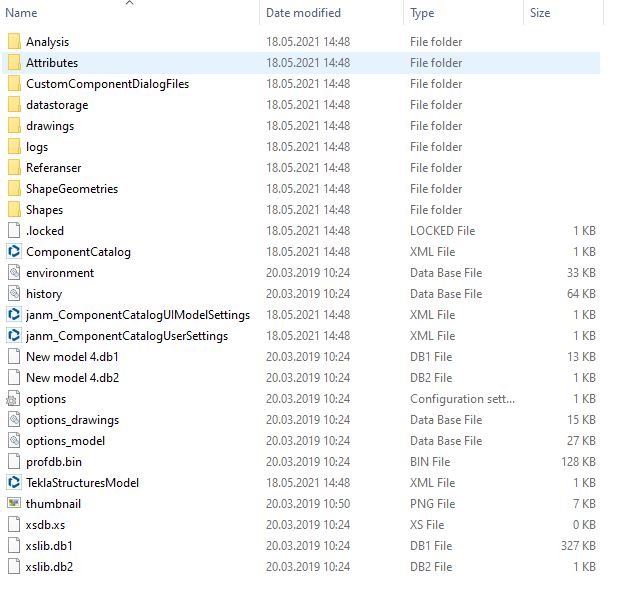Click the profdb.bin file icon
Screen dimensions: 621x603
(x=14, y=461)
